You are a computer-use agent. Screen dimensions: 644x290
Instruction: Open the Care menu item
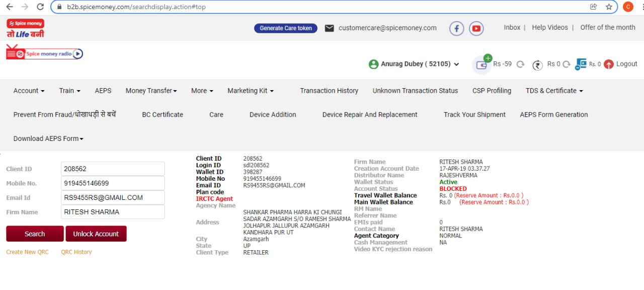click(216, 114)
